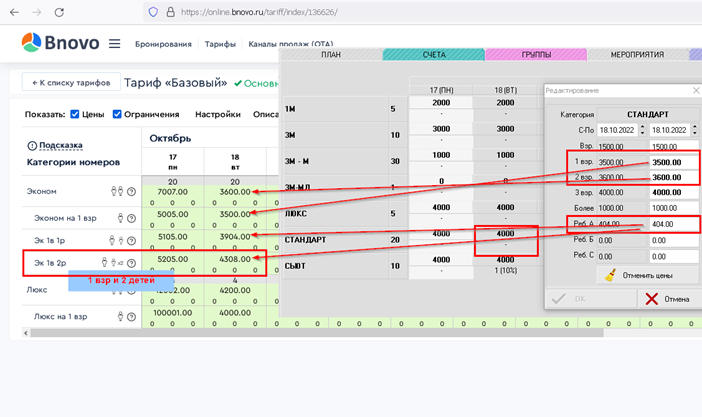Screen dimensions: 702x417
Task: Toggle the Цены checkbox
Action: pyautogui.click(x=75, y=114)
